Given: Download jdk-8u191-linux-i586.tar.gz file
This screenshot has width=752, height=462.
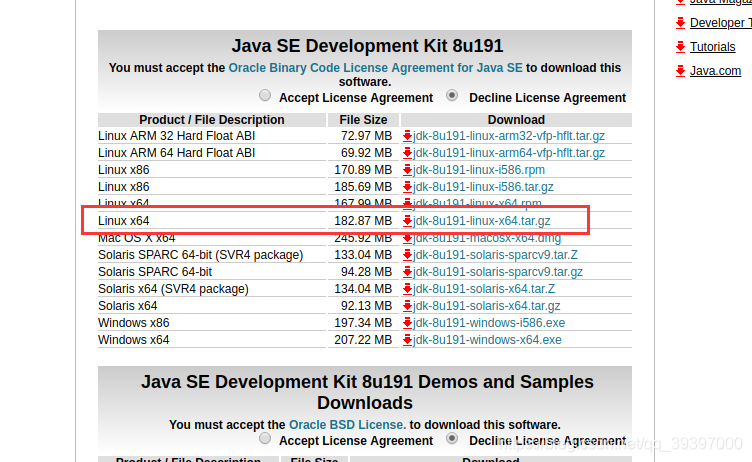Looking at the screenshot, I should pos(483,187).
